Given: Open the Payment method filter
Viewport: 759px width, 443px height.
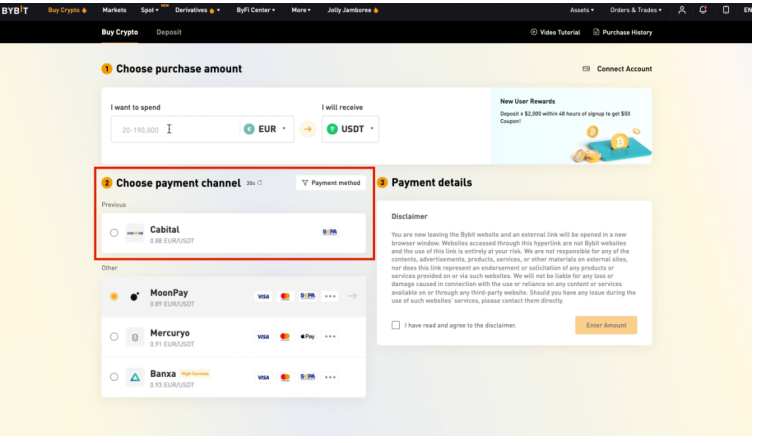Looking at the screenshot, I should (331, 183).
